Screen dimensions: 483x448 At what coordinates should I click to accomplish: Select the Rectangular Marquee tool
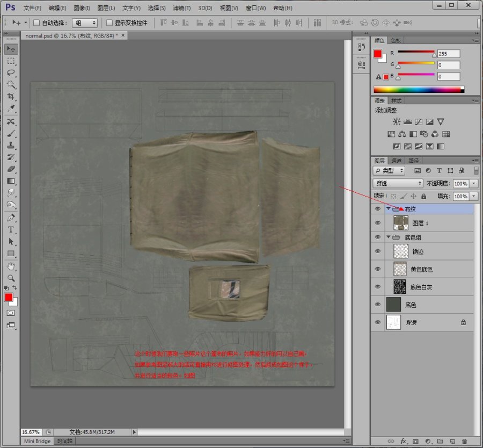click(x=11, y=61)
